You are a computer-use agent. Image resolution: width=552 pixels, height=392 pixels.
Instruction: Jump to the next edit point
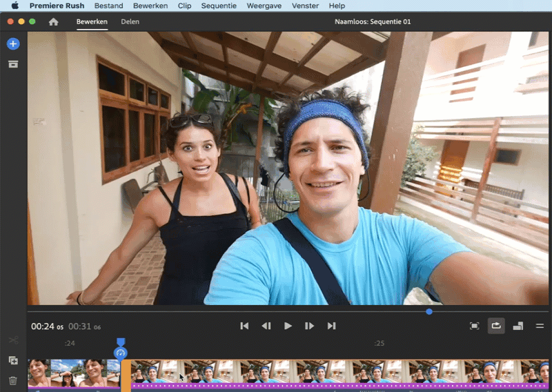coord(331,326)
